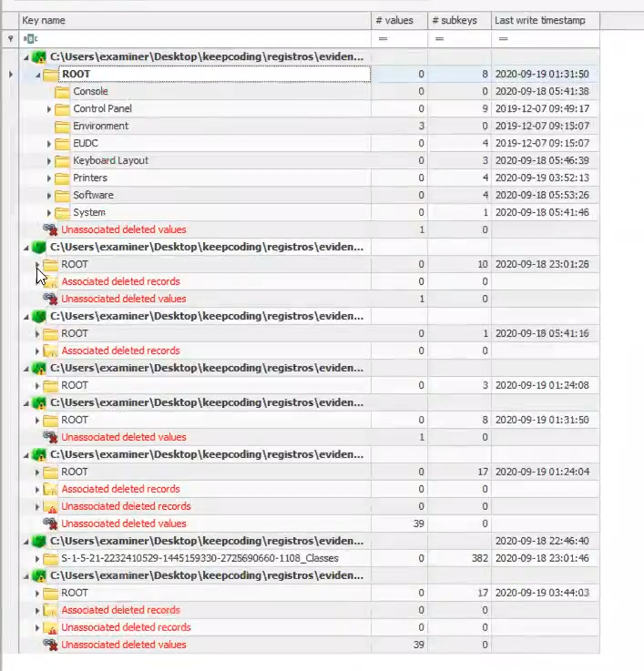Click the Console folder icon
This screenshot has width=644, height=671.
62,92
